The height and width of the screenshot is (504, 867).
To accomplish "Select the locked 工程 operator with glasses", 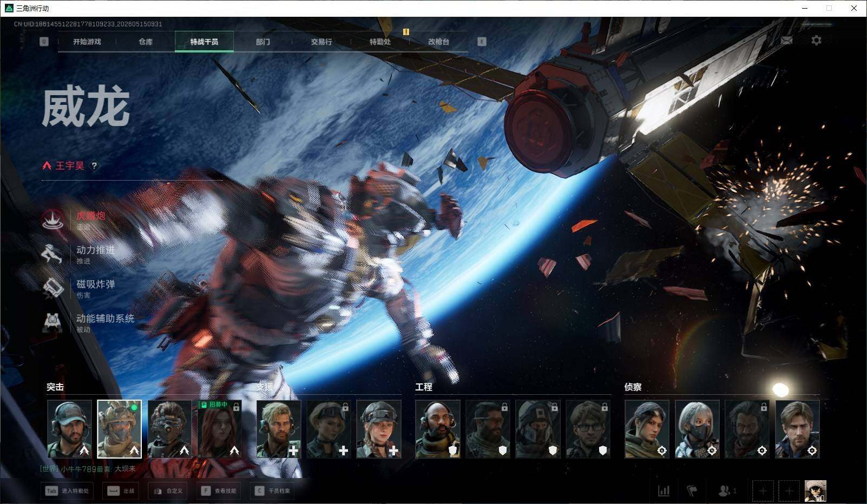I will click(x=588, y=429).
